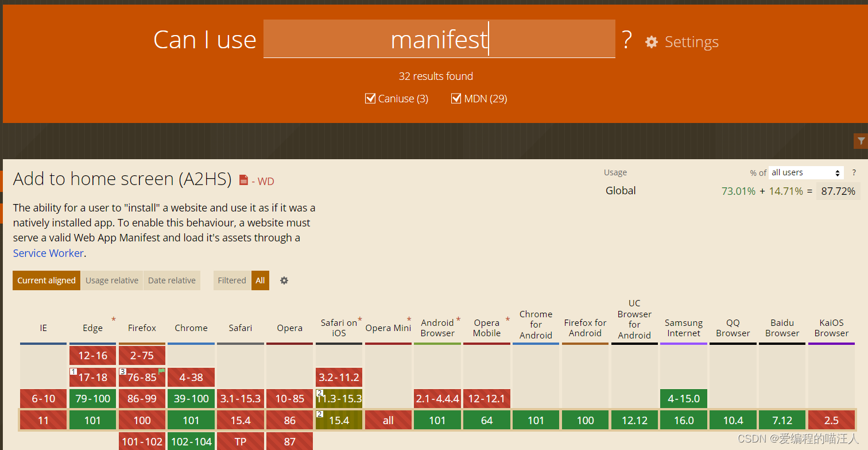The image size is (868, 450).
Task: Click Firefox column header
Action: coord(142,328)
